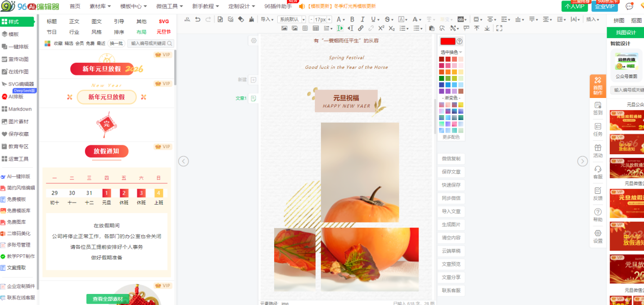Click the superscript X² icon
Viewport: 644px width, 305px height.
[x=381, y=28]
